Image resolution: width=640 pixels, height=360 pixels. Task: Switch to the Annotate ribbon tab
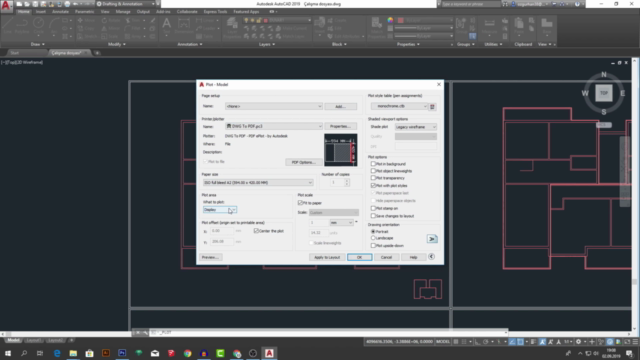coord(60,12)
